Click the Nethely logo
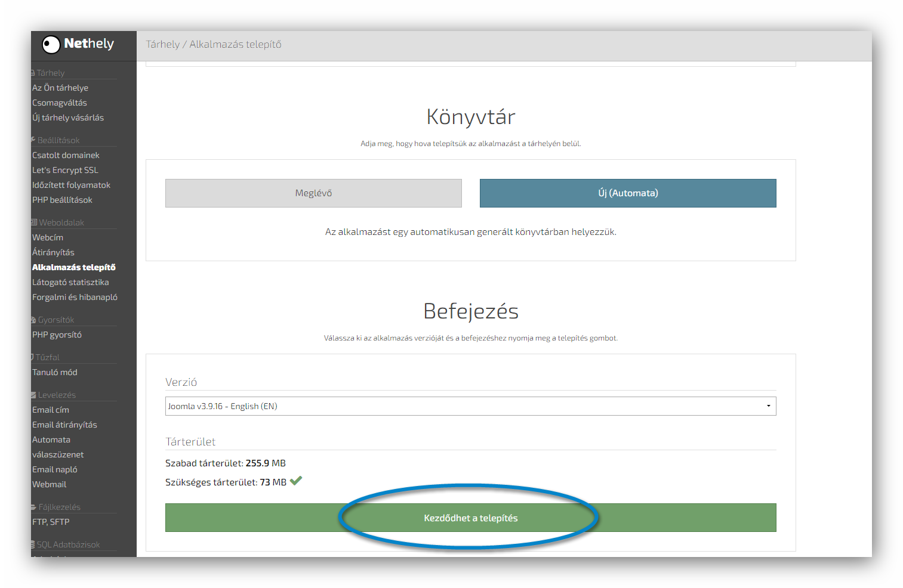903x588 pixels. (x=78, y=44)
